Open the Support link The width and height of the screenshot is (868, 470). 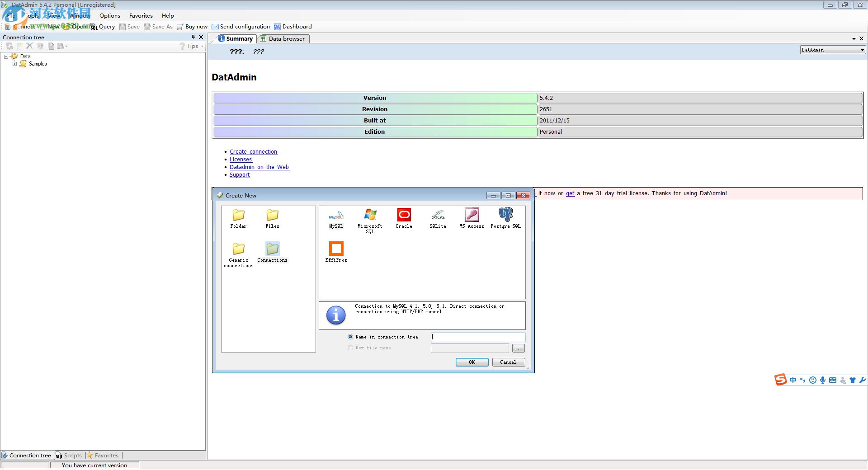tap(240, 175)
